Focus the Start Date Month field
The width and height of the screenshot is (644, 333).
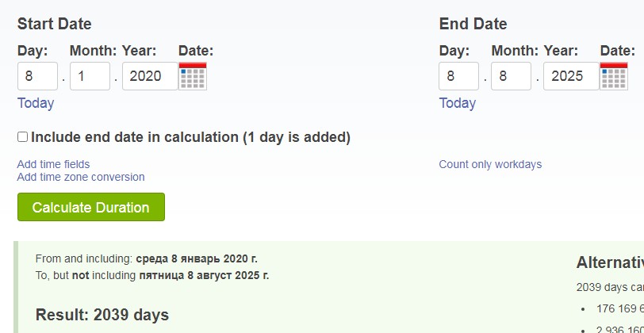[90, 76]
